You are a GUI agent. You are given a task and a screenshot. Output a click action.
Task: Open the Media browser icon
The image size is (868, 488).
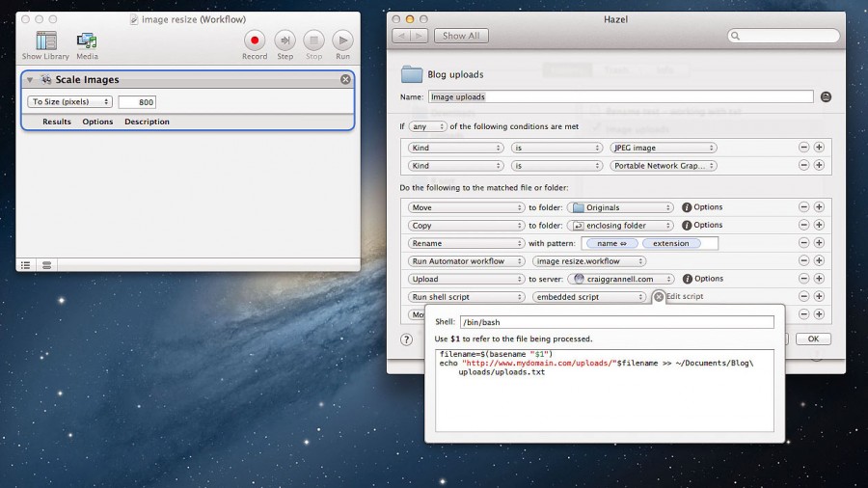click(87, 41)
